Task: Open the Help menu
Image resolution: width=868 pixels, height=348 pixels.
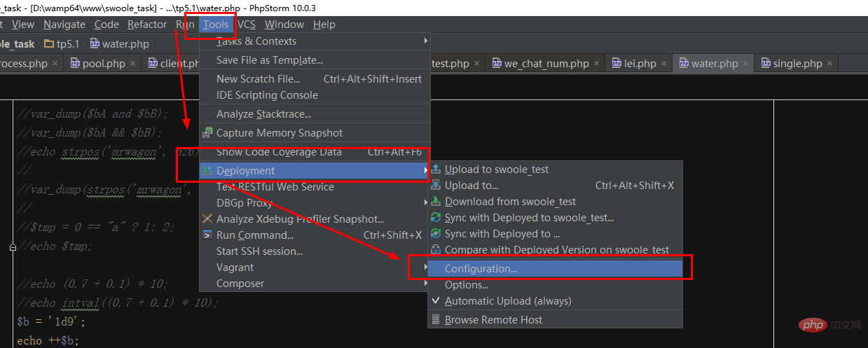Action: pos(324,25)
